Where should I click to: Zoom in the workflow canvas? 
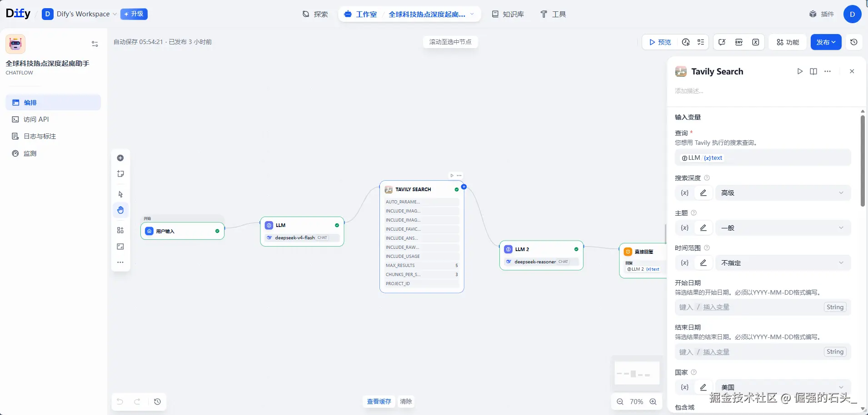pos(653,401)
